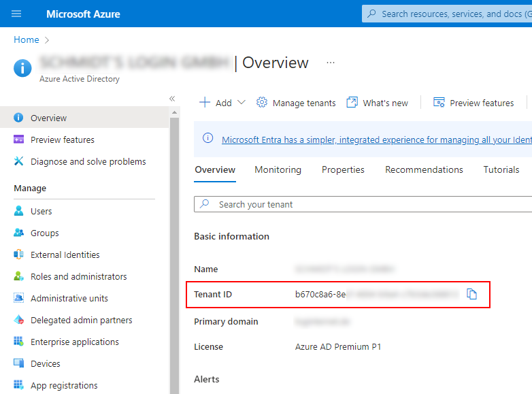This screenshot has width=532, height=394.
Task: Collapse the sidebar with double chevron
Action: coord(172,99)
